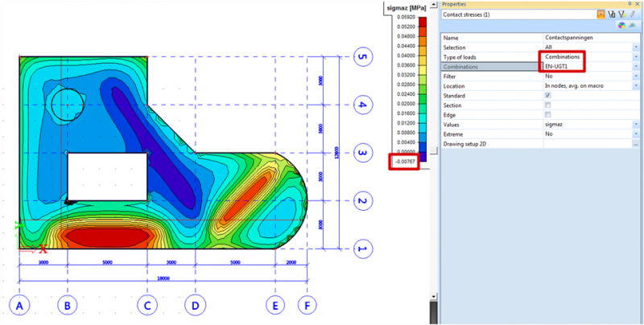Click the grid axis bubble labeled A
Image resolution: width=644 pixels, height=325 pixels.
click(x=19, y=306)
